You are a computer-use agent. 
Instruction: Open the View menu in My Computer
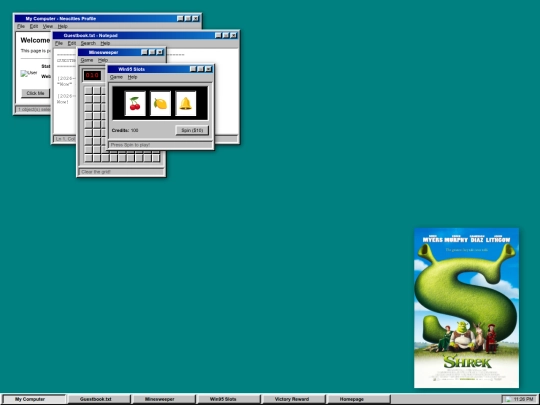pyautogui.click(x=48, y=27)
